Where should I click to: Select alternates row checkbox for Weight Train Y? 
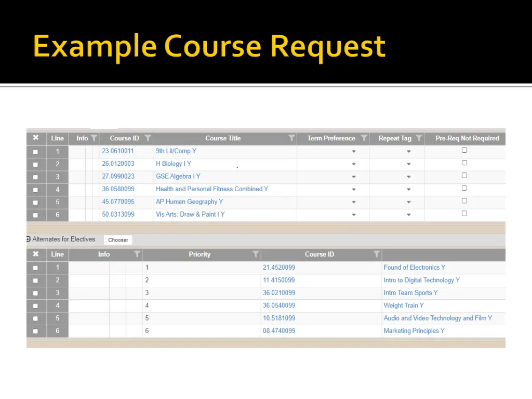point(35,306)
